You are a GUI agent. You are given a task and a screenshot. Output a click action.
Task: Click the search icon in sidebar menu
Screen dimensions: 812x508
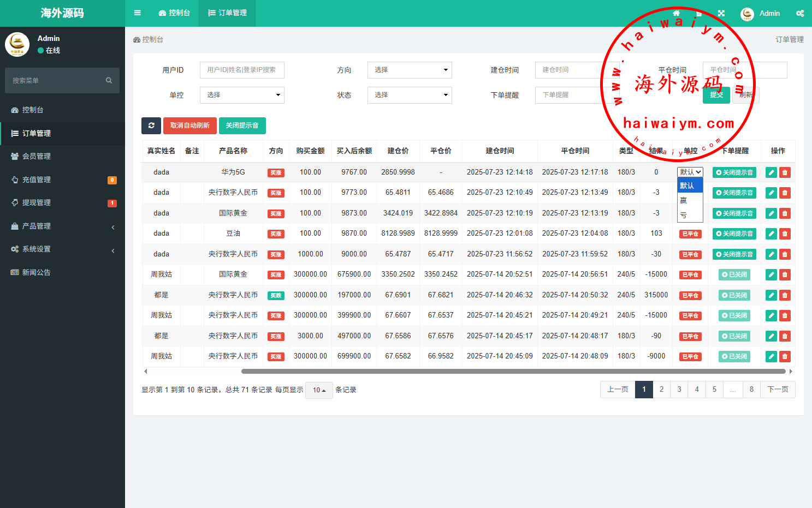click(x=109, y=81)
